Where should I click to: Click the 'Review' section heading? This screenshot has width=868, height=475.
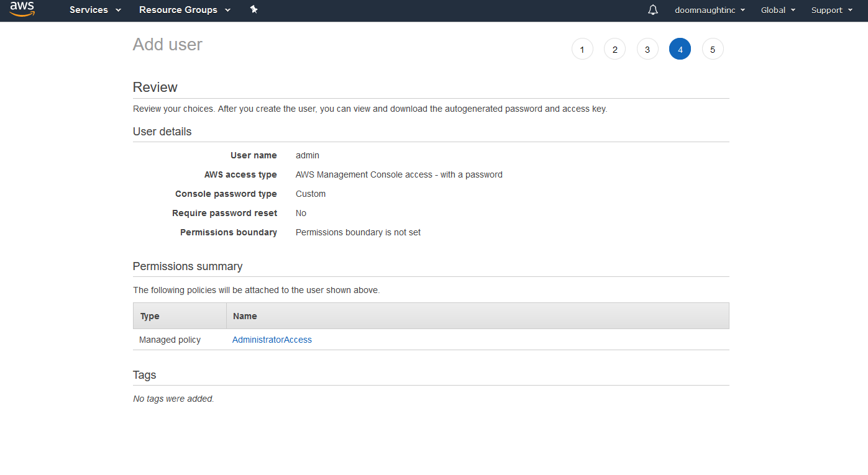tap(155, 87)
